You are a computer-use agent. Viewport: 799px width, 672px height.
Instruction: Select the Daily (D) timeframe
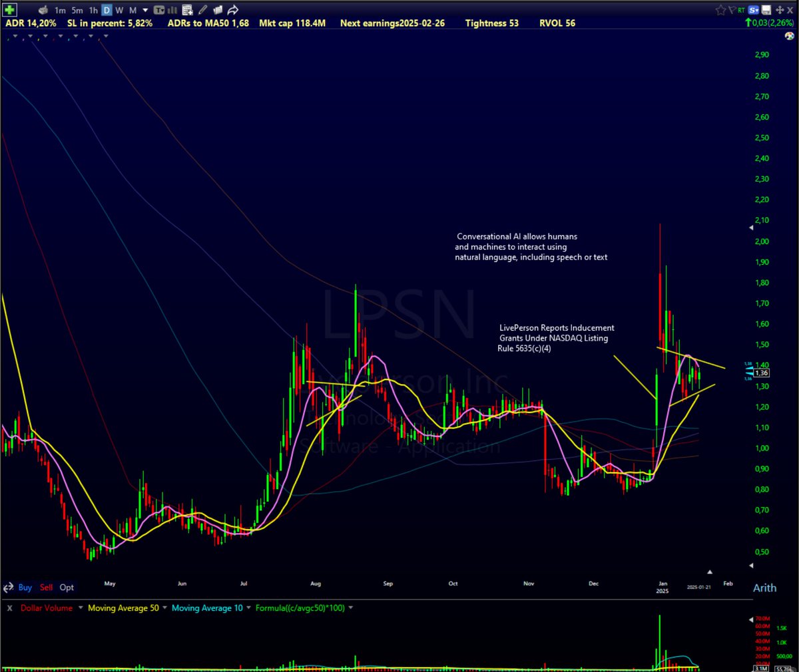click(x=107, y=10)
